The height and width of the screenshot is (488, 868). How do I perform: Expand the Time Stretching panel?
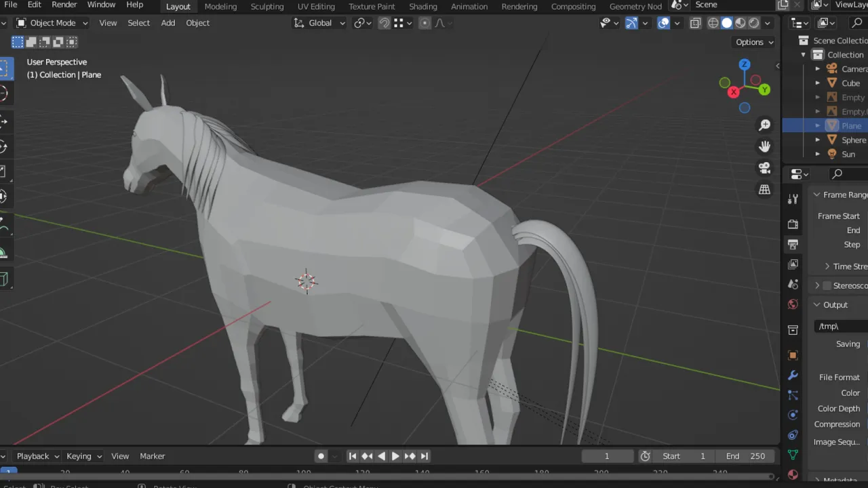click(x=827, y=266)
